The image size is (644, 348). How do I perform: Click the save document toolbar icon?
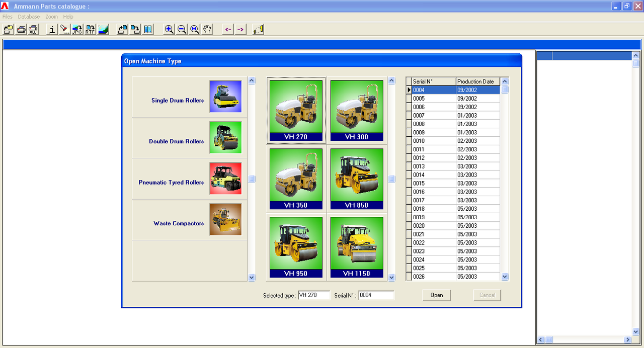tap(135, 29)
